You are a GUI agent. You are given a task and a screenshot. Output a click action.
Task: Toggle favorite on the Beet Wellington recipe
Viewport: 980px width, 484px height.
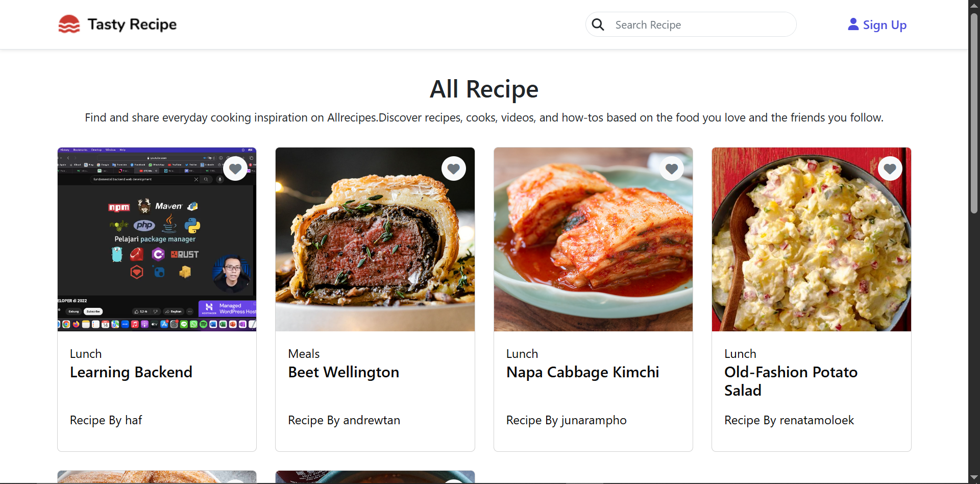click(454, 168)
